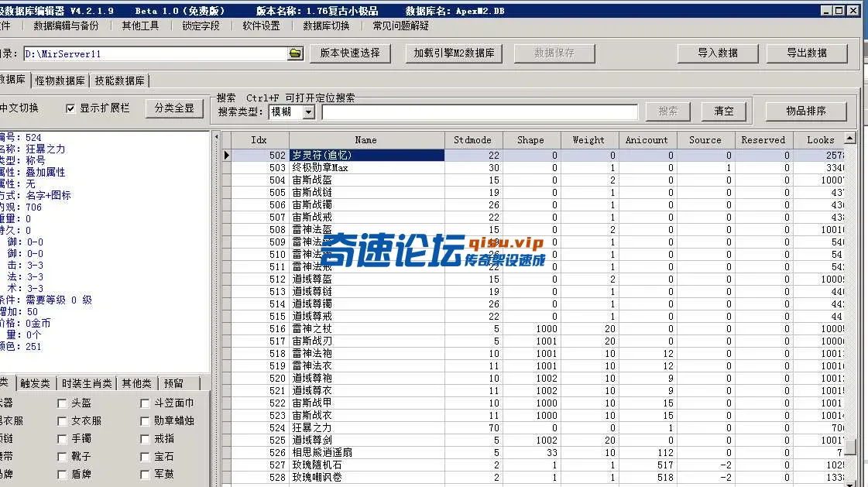Sort by the Weight column header

click(x=588, y=140)
